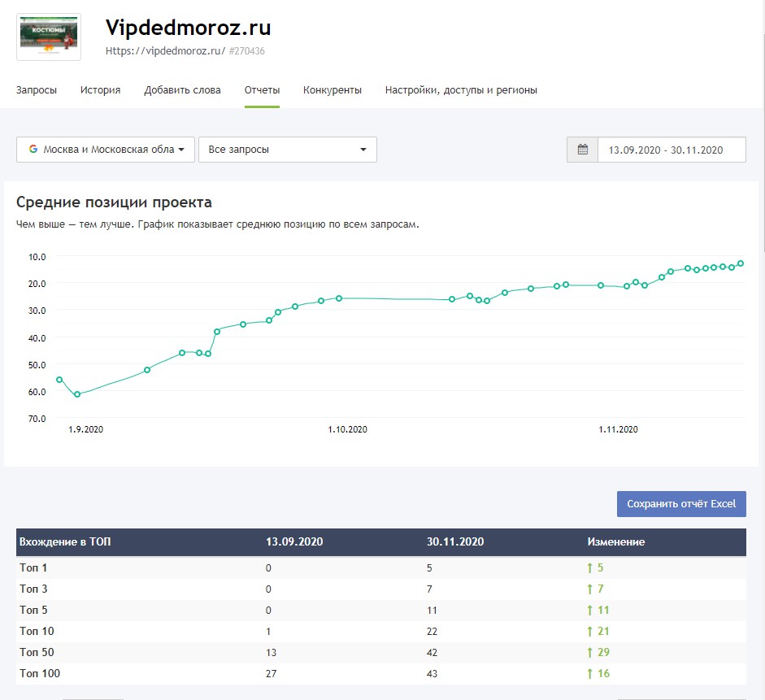Click the green change value 29 for Топ 50
This screenshot has height=700, width=765.
click(x=603, y=652)
